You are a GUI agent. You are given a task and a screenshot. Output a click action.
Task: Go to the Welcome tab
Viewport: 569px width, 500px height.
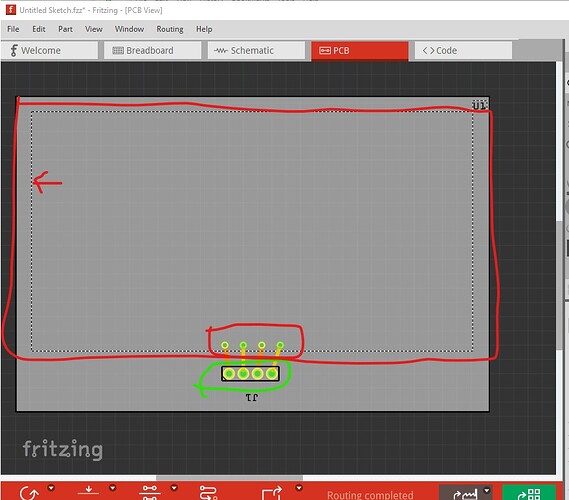(49, 50)
